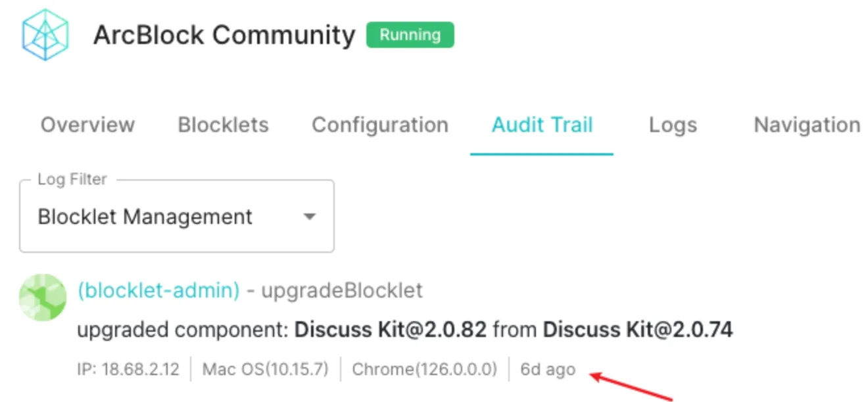Click the blocklet-admin green avatar
Viewport: 868px width, 402px height.
43,298
